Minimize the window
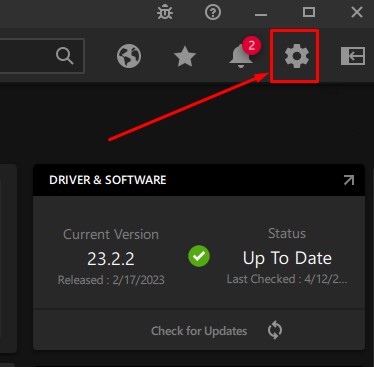Screen dimensions: 374x367 click(261, 14)
